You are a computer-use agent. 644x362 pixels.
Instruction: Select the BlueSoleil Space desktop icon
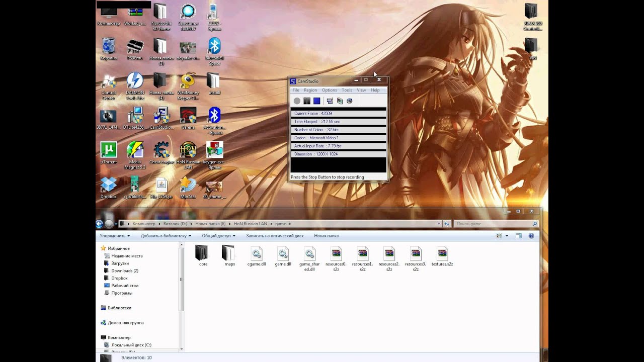[x=215, y=51]
